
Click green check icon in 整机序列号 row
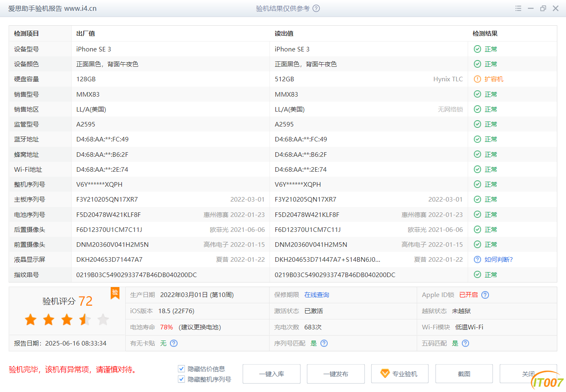click(x=477, y=184)
